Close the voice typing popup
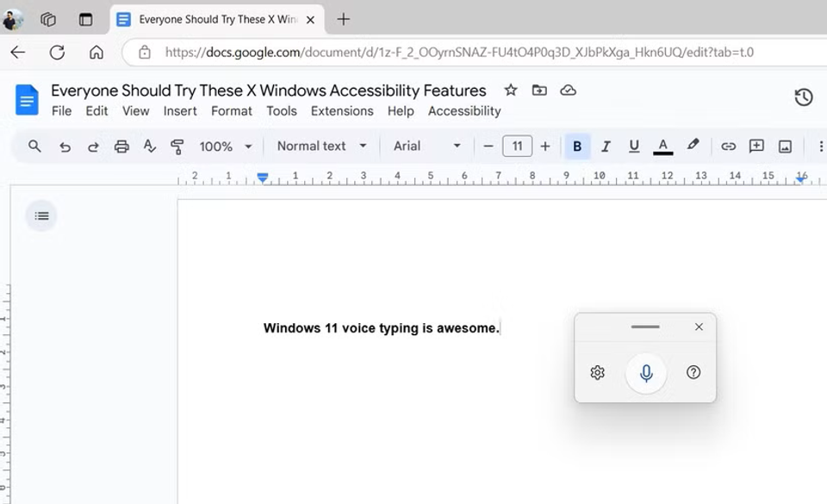827x504 pixels. (699, 327)
